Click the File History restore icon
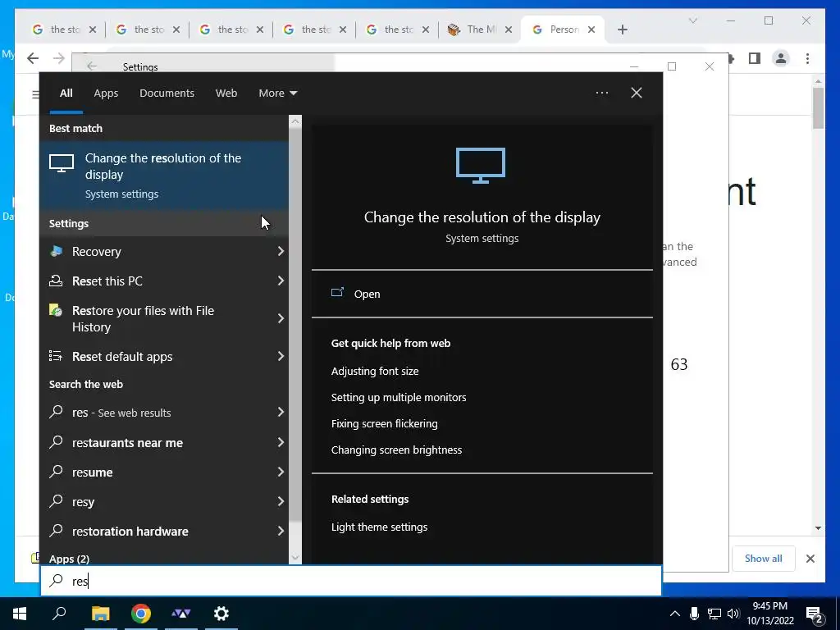This screenshot has width=840, height=630. click(56, 310)
